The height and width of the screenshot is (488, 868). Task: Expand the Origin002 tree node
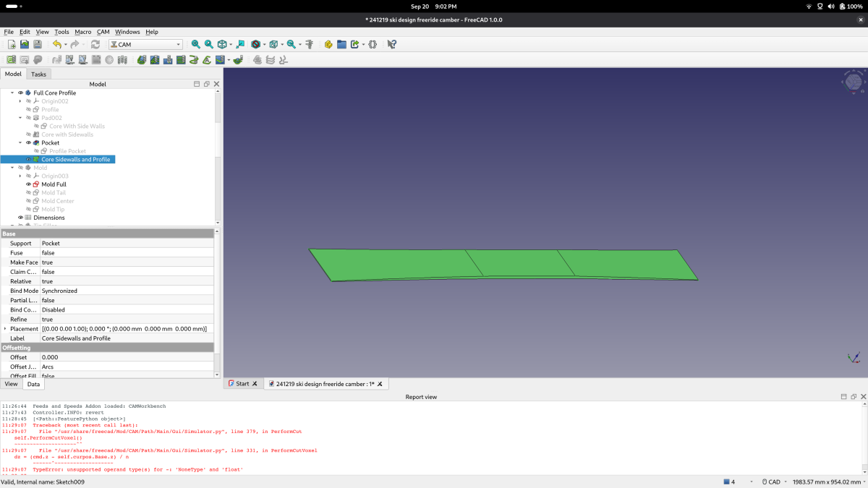pyautogui.click(x=20, y=101)
